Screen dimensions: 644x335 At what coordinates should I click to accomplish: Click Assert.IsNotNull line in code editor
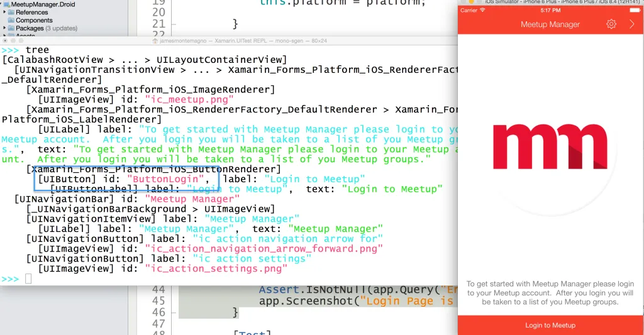click(358, 289)
